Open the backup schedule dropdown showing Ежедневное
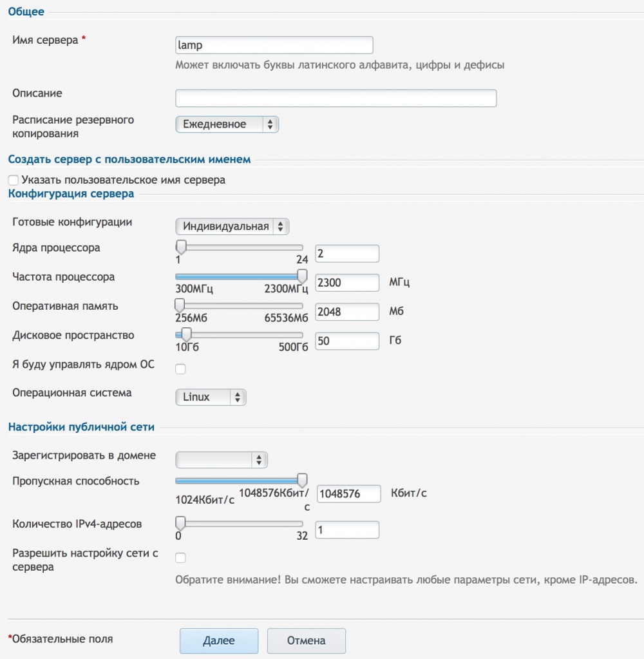644x659 pixels. [226, 124]
